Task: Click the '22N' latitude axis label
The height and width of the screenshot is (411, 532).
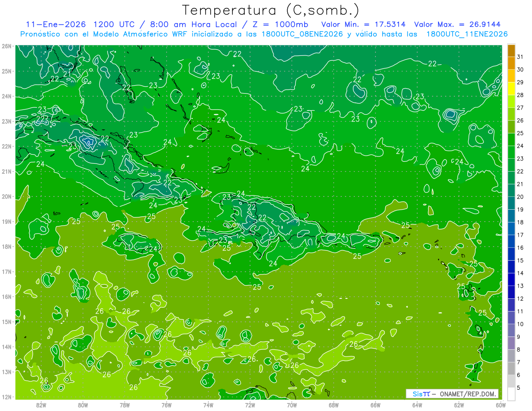Action: (x=6, y=146)
